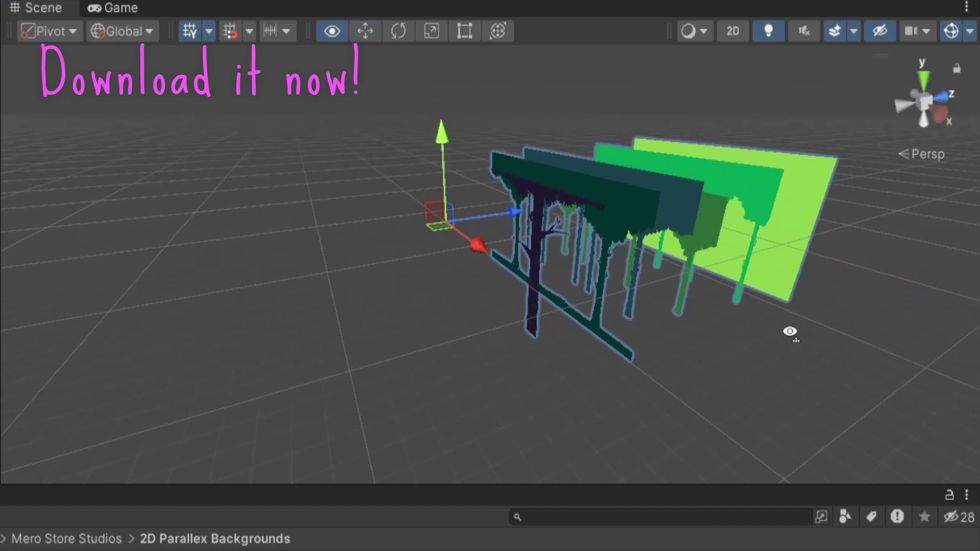Click the center cube of orientation gizmo
Screen dimensions: 980x551
[x=923, y=101]
